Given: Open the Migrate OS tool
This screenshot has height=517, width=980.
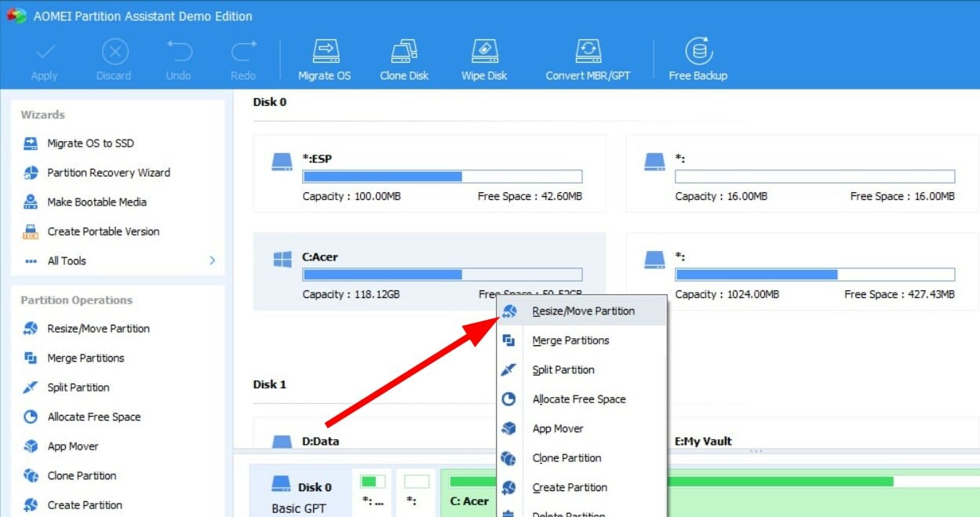Looking at the screenshot, I should 325,60.
